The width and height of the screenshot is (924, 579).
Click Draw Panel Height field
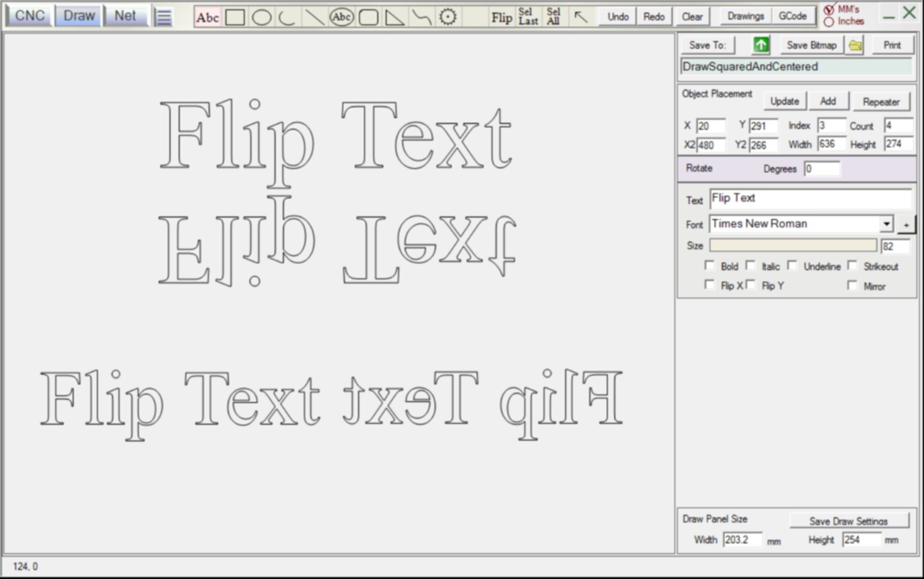click(861, 539)
